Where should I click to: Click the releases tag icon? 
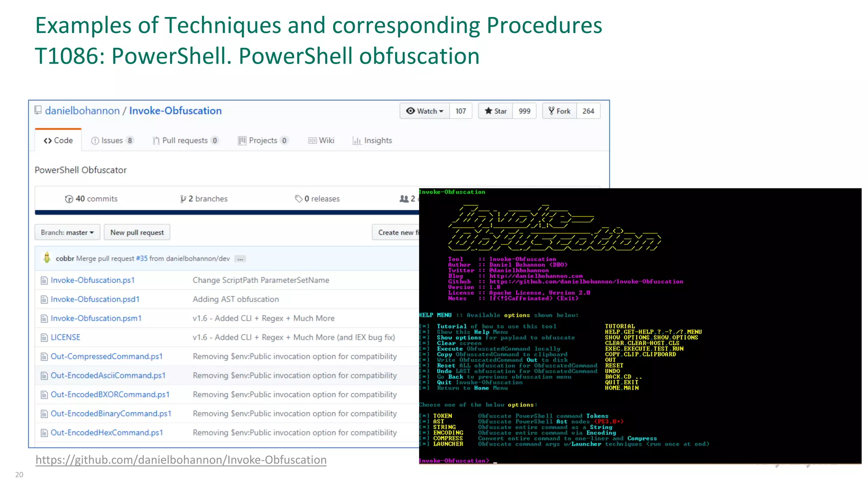tap(298, 199)
